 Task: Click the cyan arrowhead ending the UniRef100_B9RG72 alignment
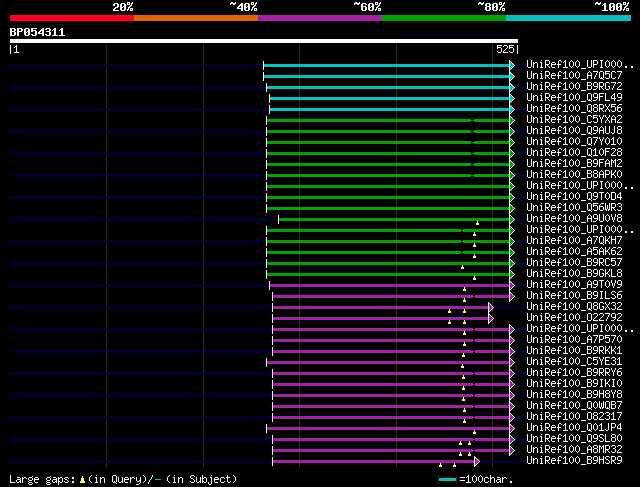[x=512, y=87]
